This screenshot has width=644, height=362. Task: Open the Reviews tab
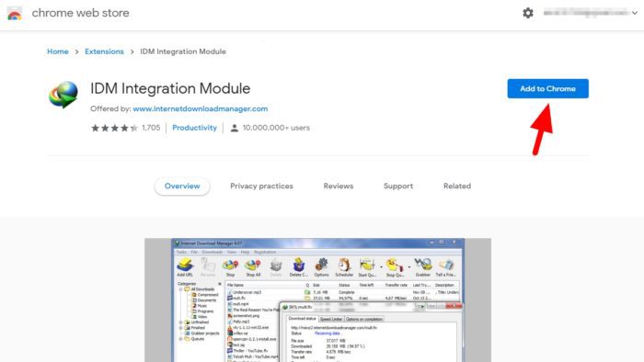(339, 187)
